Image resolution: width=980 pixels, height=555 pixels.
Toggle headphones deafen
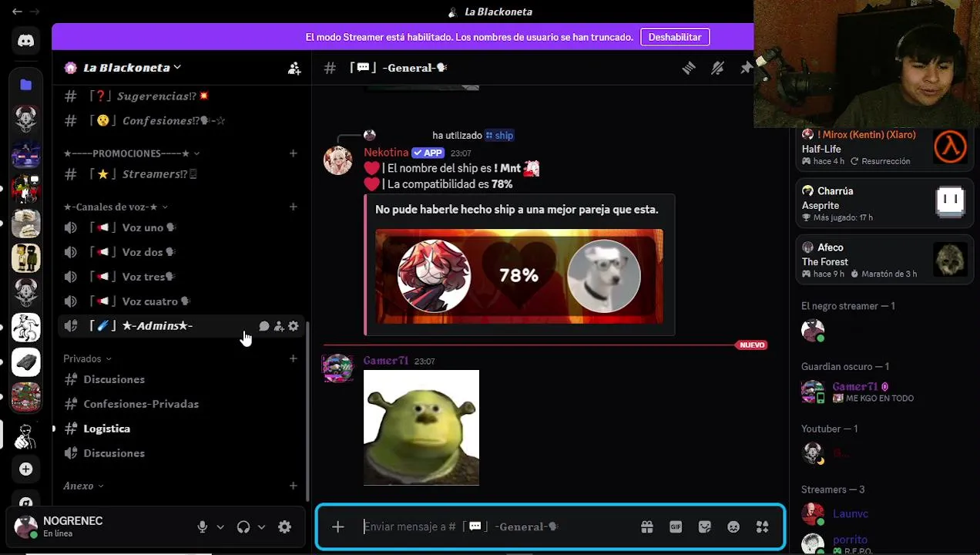coord(243,526)
